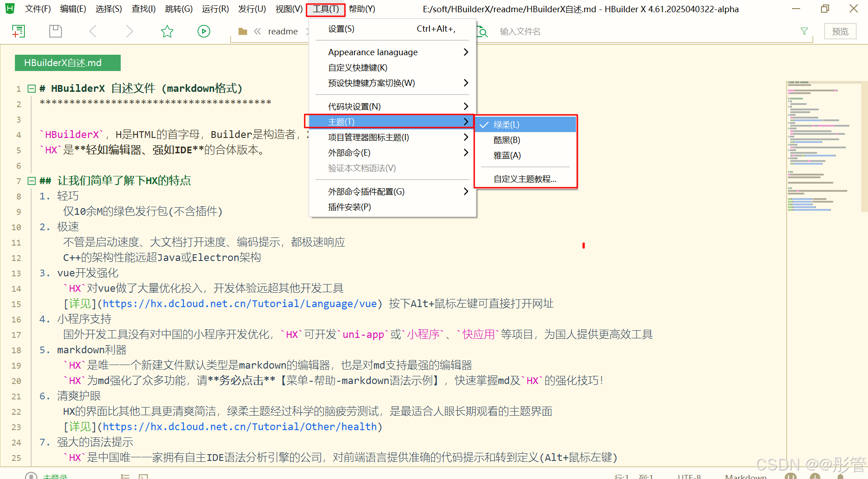Image resolution: width=868 pixels, height=479 pixels.
Task: Click the run play icon
Action: [x=204, y=31]
